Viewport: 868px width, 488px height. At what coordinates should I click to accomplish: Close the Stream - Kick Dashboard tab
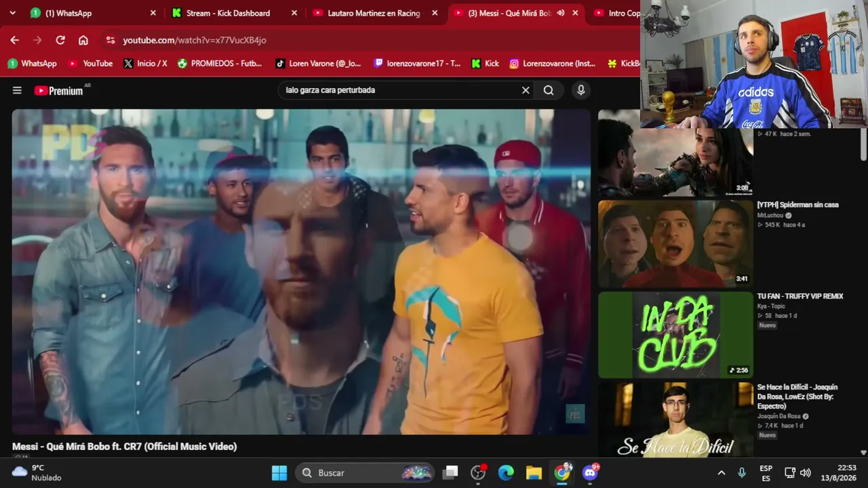(x=294, y=13)
